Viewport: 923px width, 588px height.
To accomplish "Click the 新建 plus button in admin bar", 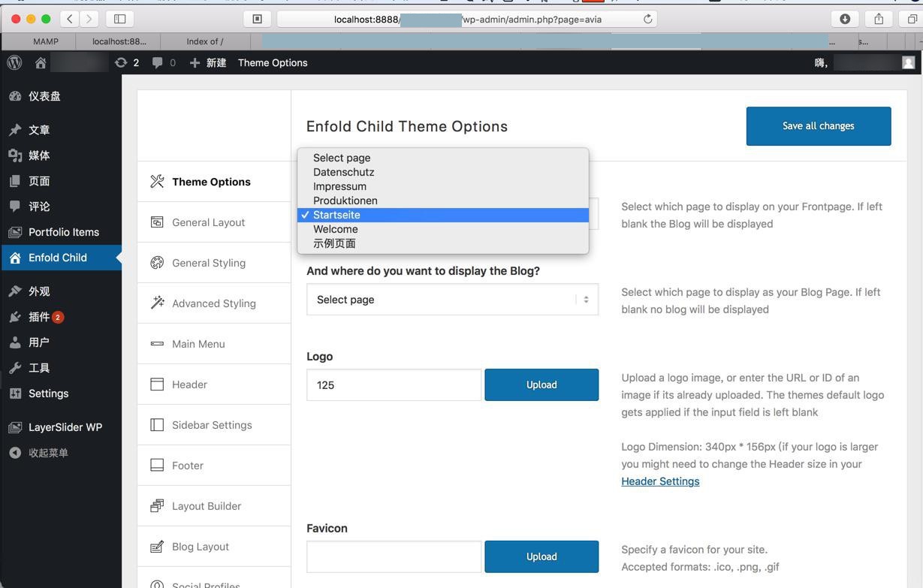I will click(208, 63).
